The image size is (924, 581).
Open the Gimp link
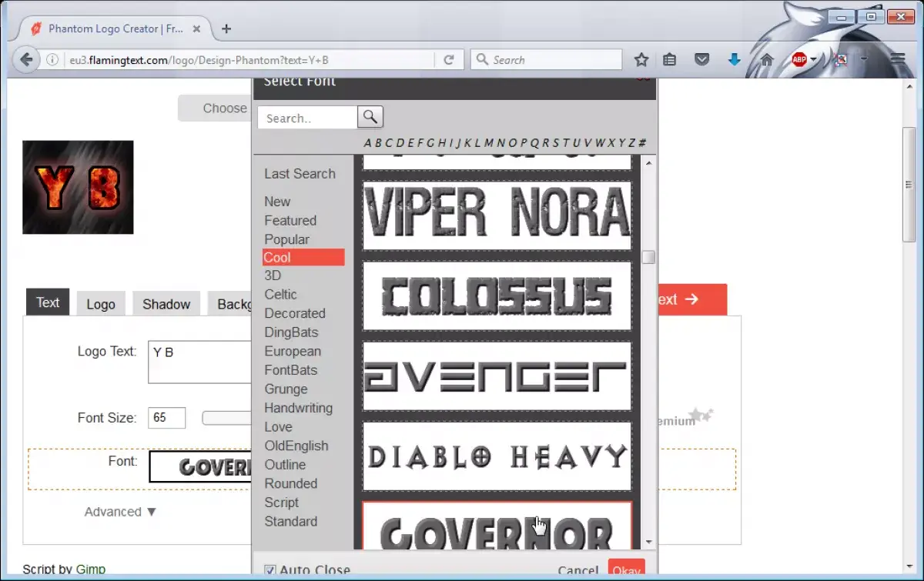(91, 570)
